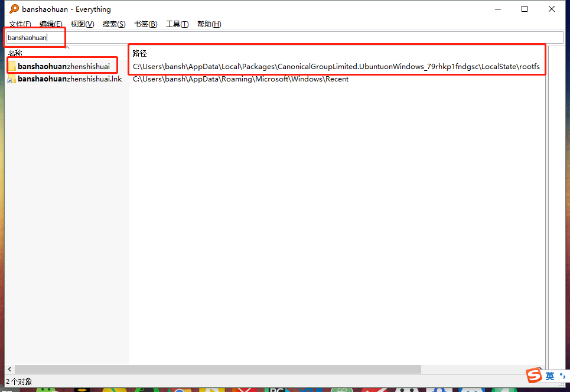Screen dimensions: 570x392
Task: Toggle the punctuation mode icon beside 英
Action: coord(563,375)
